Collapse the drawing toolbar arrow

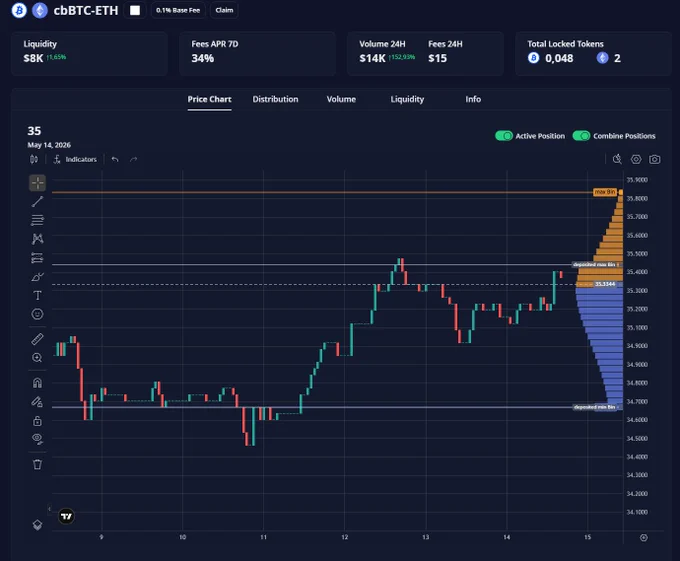tap(49, 509)
